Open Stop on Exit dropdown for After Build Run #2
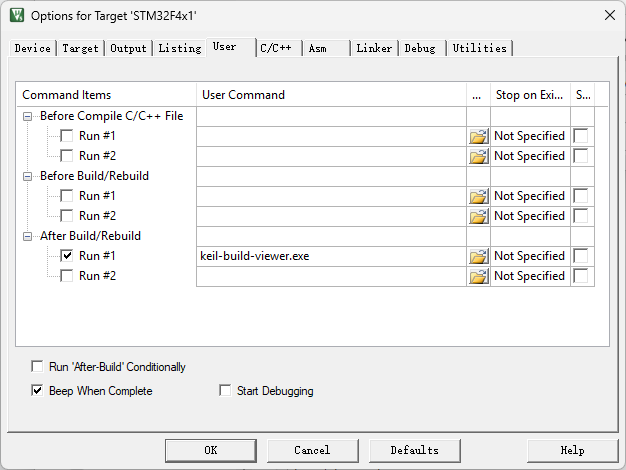Screen dimensions: 626x470 (530, 276)
